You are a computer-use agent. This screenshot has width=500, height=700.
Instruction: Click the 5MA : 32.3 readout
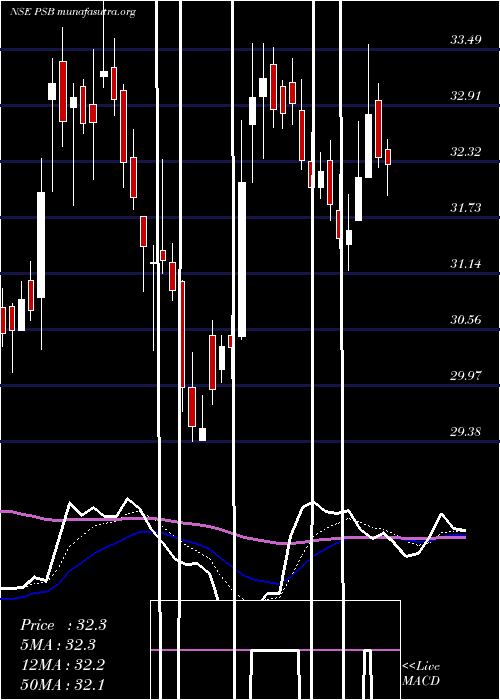click(x=58, y=645)
